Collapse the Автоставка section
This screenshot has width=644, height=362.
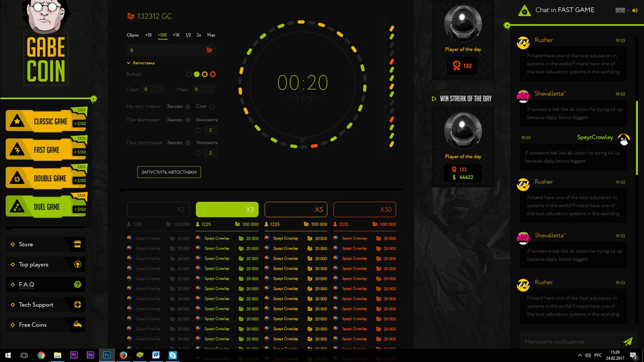point(141,63)
